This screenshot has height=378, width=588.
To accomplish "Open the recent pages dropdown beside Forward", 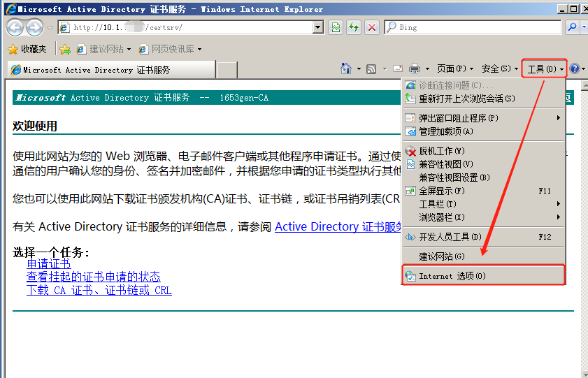I will [x=50, y=28].
